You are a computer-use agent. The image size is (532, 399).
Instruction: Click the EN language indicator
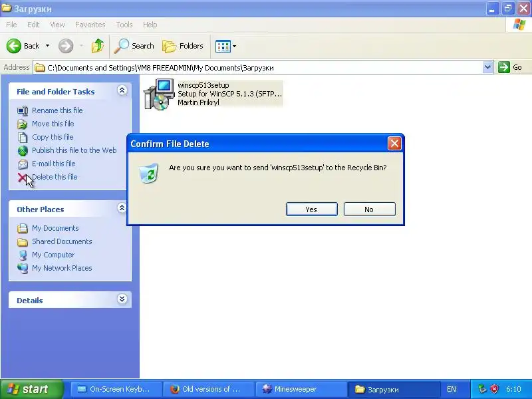[452, 389]
